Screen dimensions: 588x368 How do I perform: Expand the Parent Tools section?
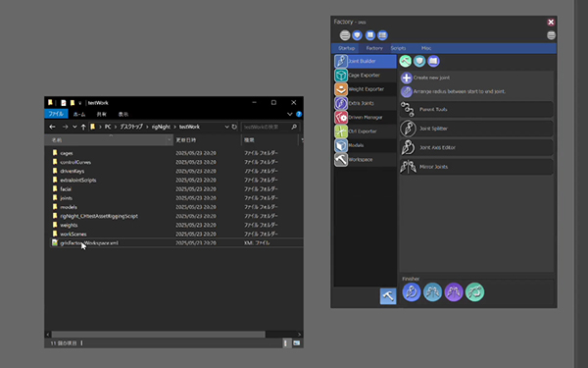[476, 109]
